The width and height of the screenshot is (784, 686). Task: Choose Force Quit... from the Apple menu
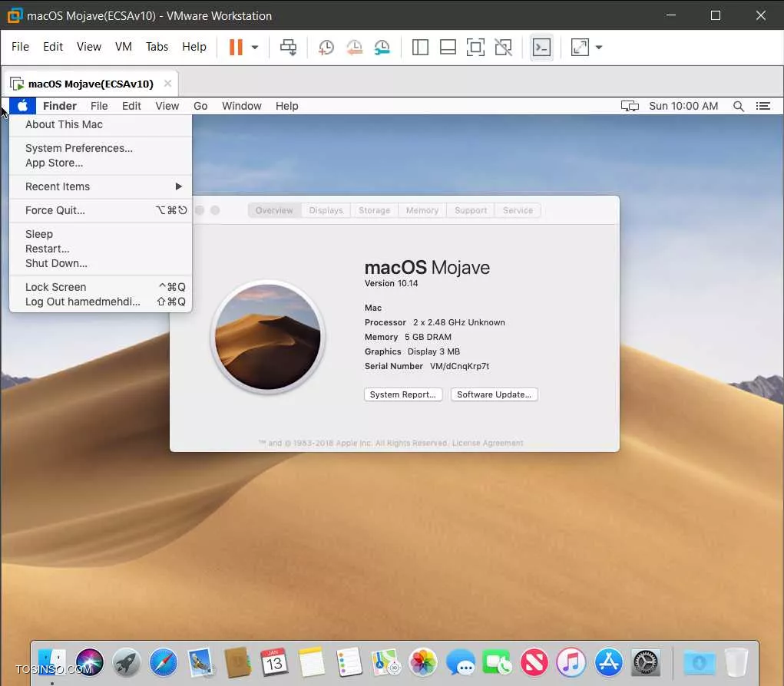(101, 210)
